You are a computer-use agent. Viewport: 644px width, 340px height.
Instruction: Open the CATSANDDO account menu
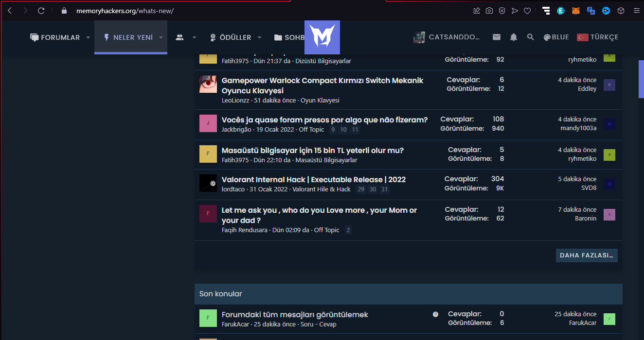447,37
